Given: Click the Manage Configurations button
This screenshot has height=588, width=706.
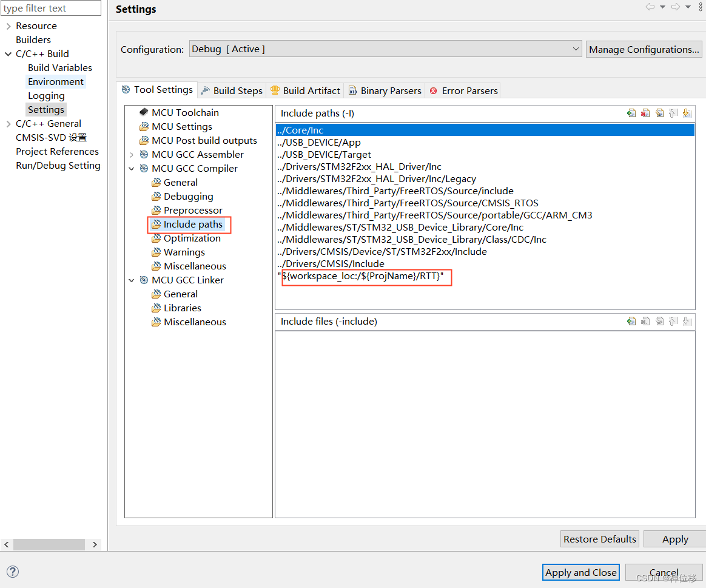Looking at the screenshot, I should 644,49.
